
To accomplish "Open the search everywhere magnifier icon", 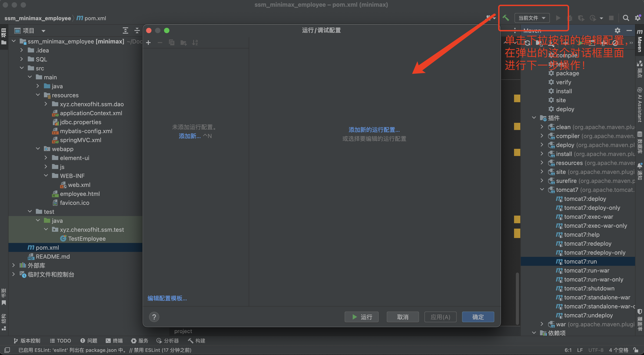I will [626, 18].
